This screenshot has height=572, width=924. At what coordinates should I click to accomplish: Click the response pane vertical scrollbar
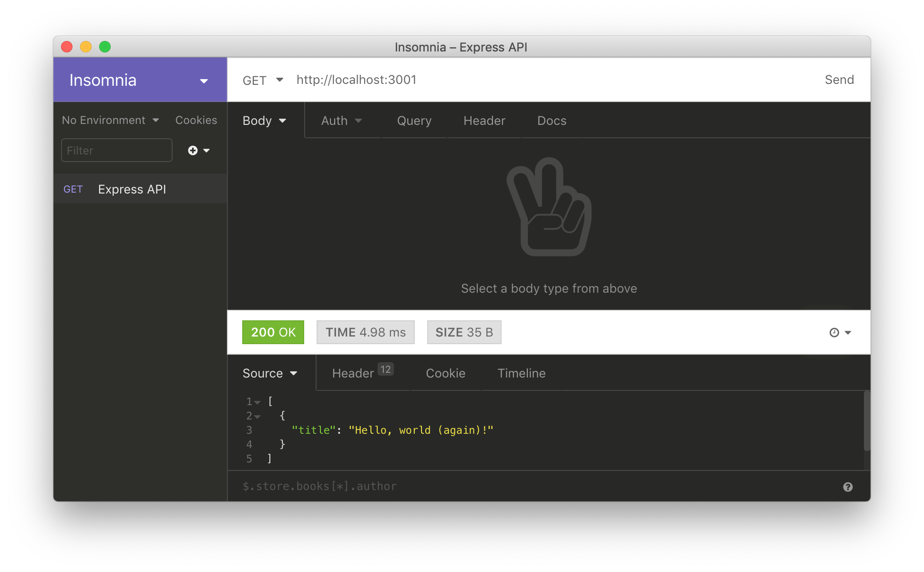[x=866, y=421]
